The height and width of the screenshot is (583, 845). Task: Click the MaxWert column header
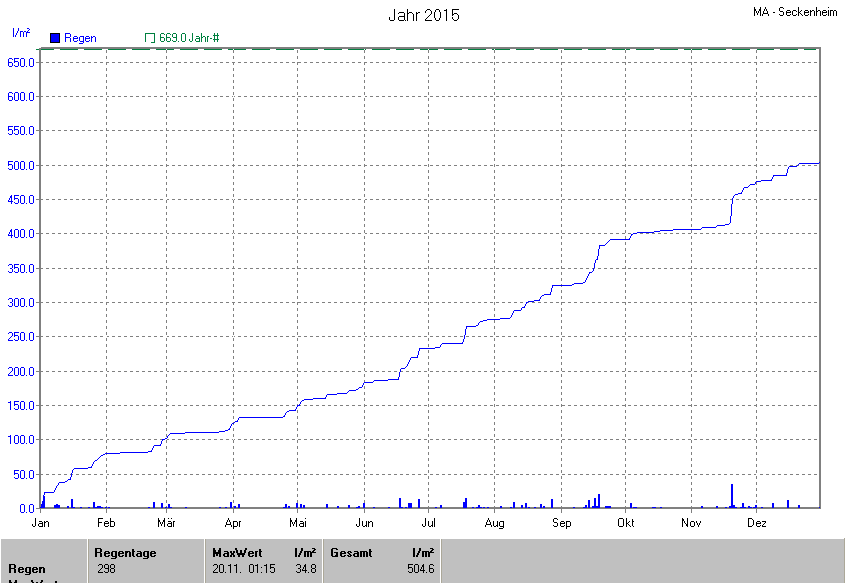point(236,553)
